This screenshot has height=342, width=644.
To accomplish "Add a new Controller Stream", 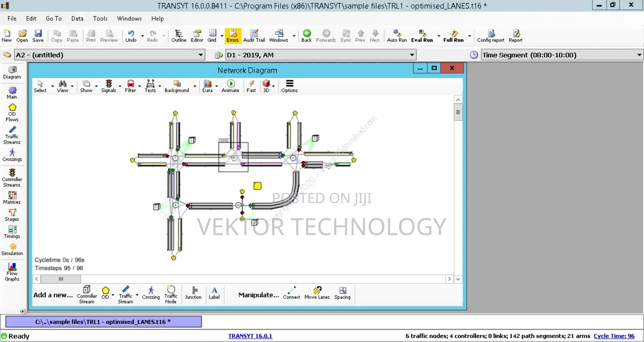I will (87, 295).
